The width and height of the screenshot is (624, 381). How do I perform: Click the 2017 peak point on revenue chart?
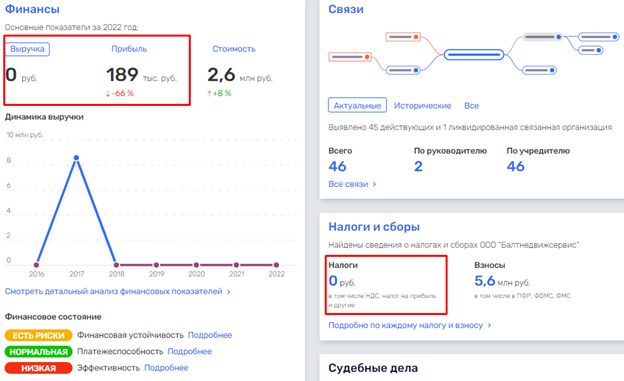click(x=76, y=158)
